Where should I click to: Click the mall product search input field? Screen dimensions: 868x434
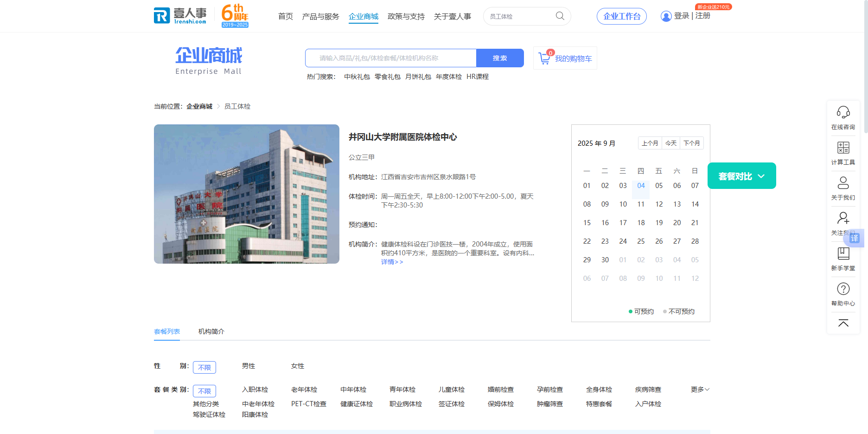point(391,58)
